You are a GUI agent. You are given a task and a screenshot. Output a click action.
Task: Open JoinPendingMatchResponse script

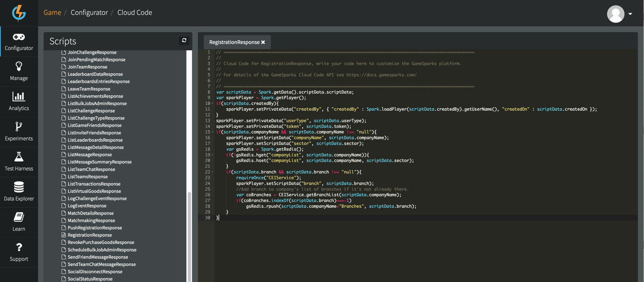(96, 60)
